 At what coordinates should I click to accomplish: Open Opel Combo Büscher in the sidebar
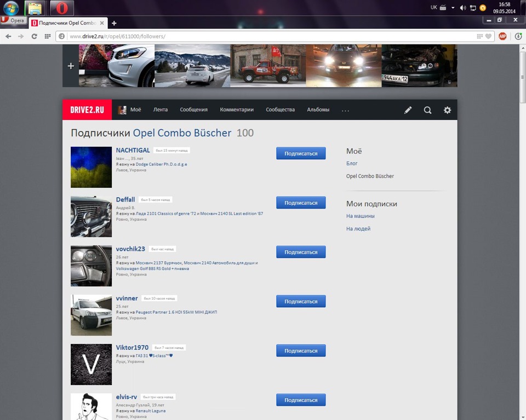(370, 176)
